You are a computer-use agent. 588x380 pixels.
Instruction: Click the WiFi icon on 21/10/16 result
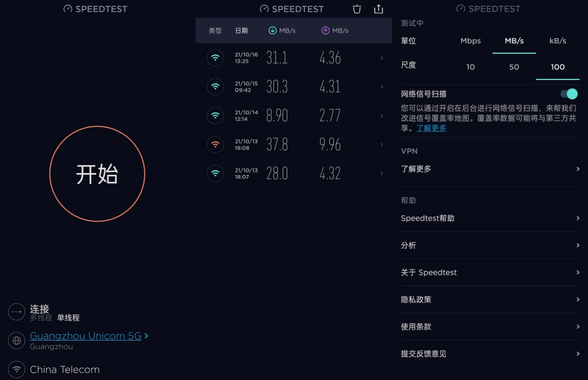(215, 57)
